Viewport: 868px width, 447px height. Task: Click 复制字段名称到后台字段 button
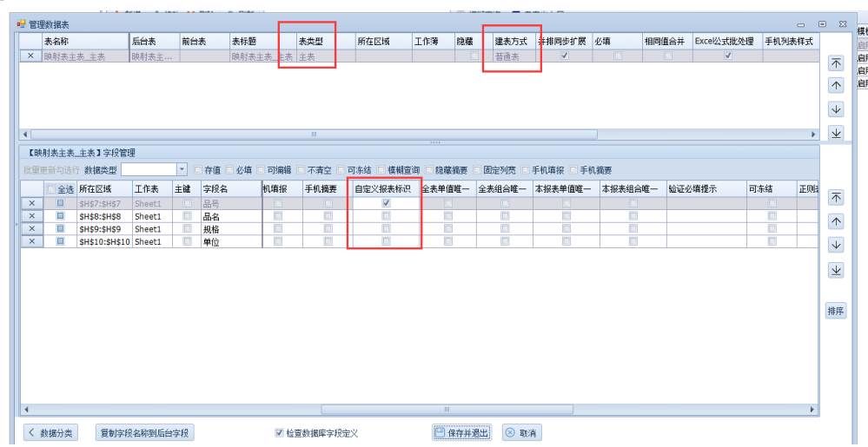[x=144, y=432]
